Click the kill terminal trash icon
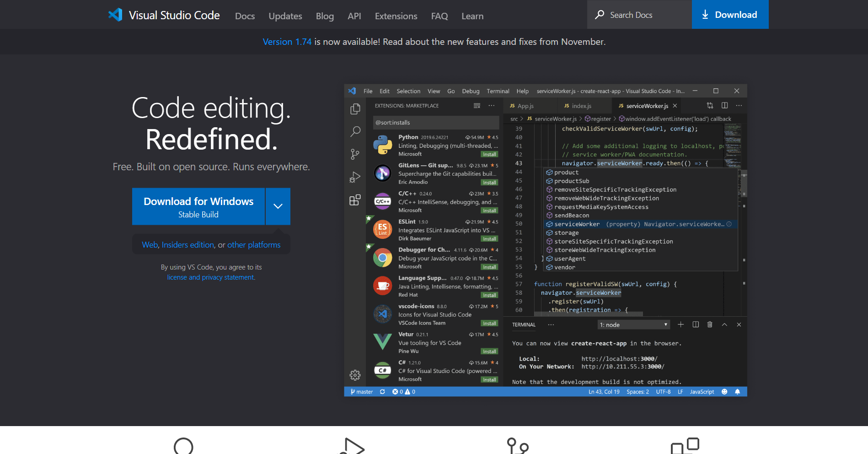The image size is (868, 454). click(710, 324)
